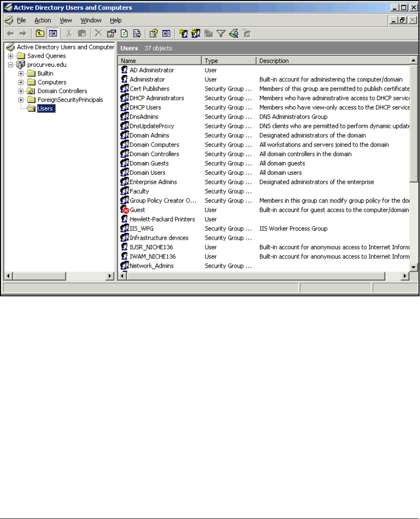Click the Help question mark icon
The height and width of the screenshot is (519, 420).
coord(153,33)
